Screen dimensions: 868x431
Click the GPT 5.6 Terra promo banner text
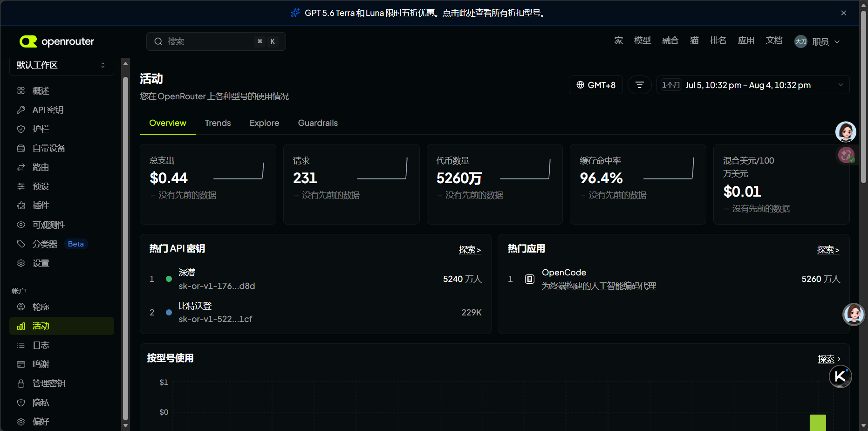click(426, 13)
